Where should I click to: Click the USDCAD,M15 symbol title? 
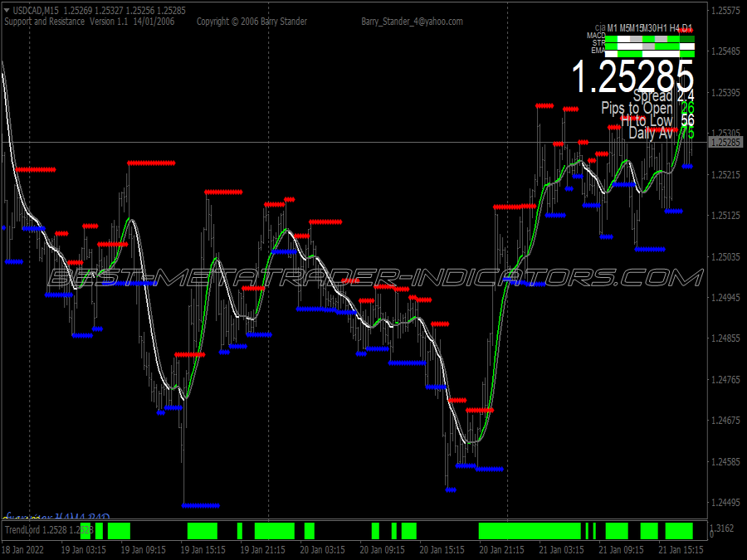(36, 11)
